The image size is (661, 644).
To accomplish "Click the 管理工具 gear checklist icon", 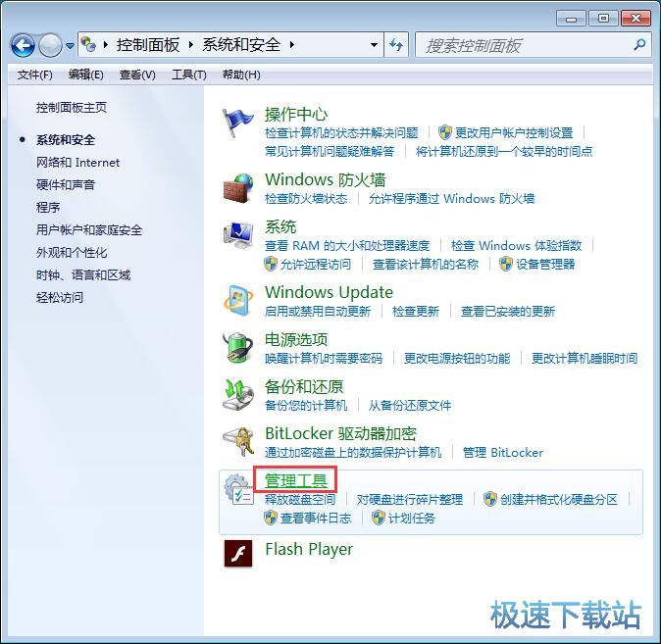I will [238, 489].
